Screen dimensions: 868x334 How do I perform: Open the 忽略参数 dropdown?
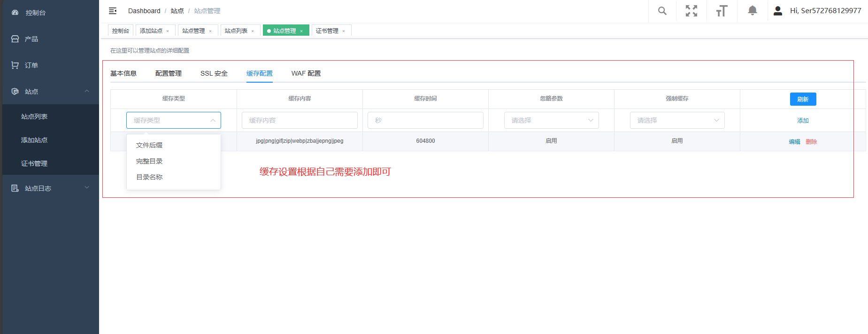pos(551,120)
